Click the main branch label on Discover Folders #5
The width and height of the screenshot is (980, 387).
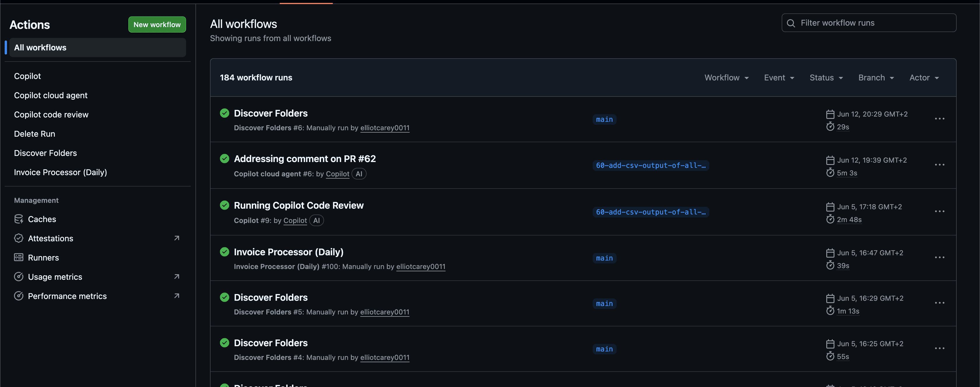click(x=604, y=304)
